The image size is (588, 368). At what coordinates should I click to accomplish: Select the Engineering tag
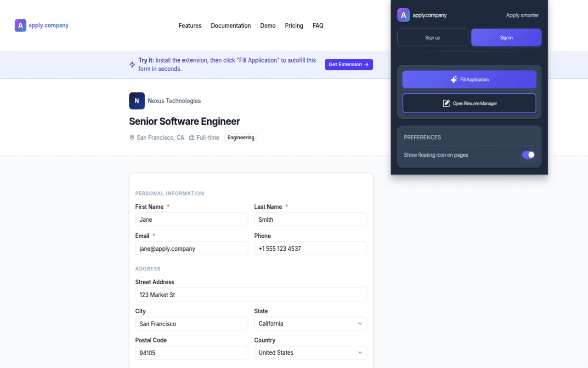[241, 137]
